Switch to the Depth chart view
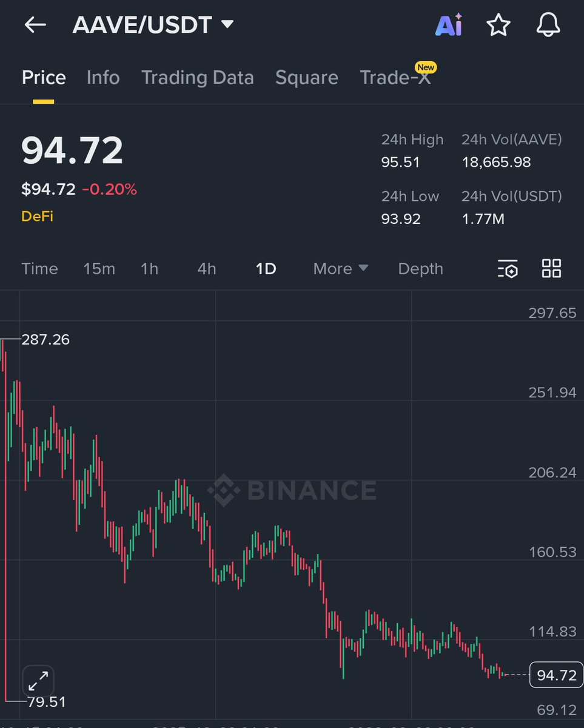 [x=420, y=269]
